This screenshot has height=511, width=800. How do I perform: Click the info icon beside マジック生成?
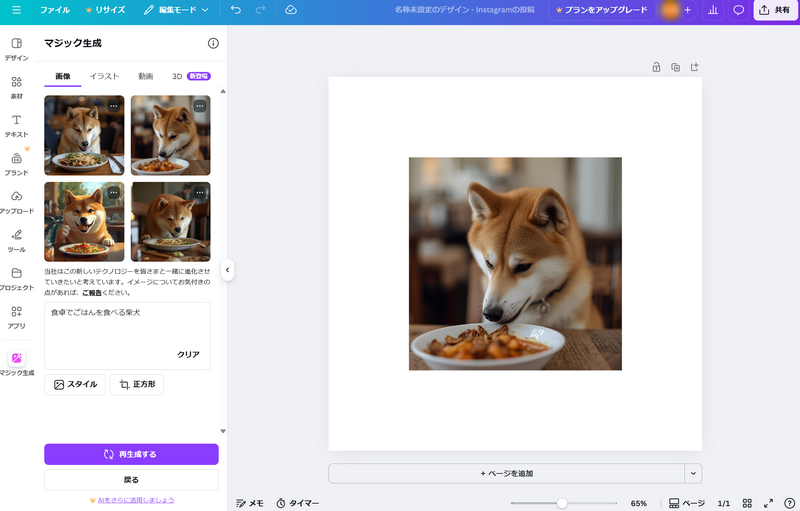pyautogui.click(x=213, y=44)
